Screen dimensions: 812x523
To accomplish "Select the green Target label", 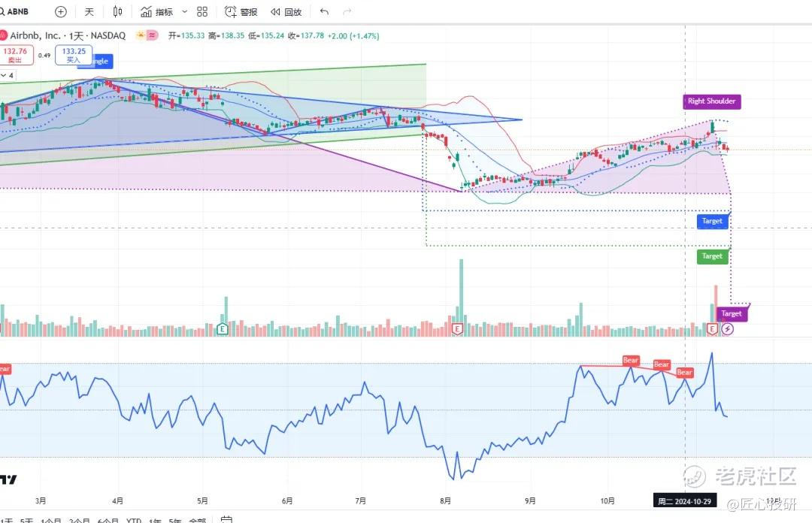I will click(712, 256).
